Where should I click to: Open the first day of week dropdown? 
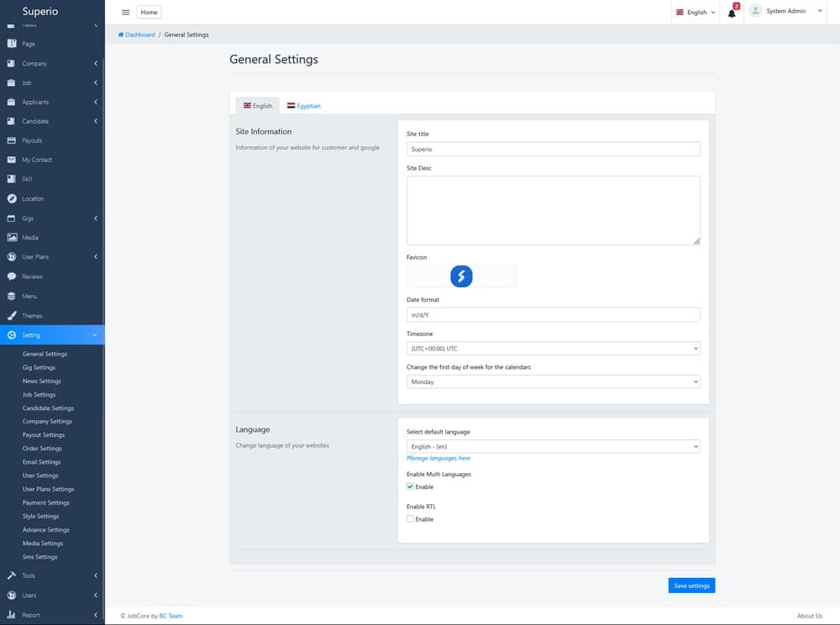(553, 382)
